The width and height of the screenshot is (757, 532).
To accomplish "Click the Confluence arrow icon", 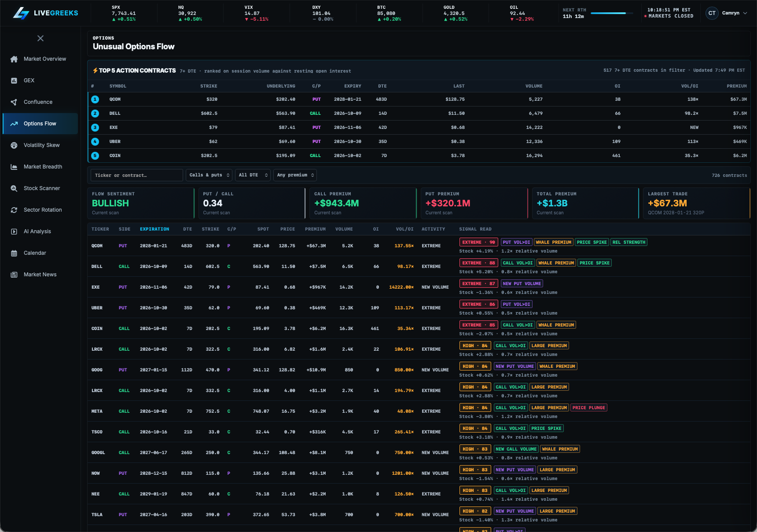I will (14, 102).
